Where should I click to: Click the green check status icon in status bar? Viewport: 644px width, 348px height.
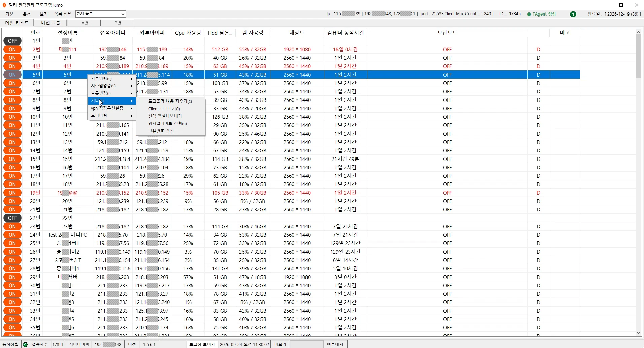click(25, 344)
